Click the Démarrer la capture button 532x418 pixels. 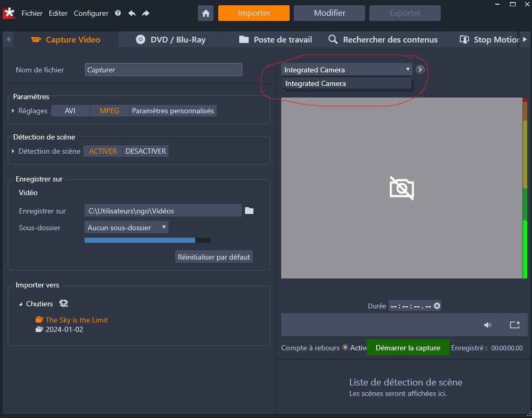click(x=408, y=348)
